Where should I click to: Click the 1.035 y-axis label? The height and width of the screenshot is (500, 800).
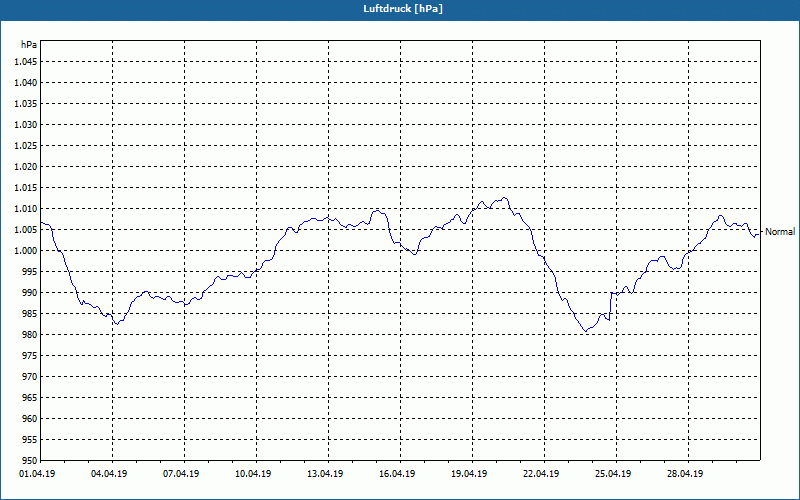27,104
